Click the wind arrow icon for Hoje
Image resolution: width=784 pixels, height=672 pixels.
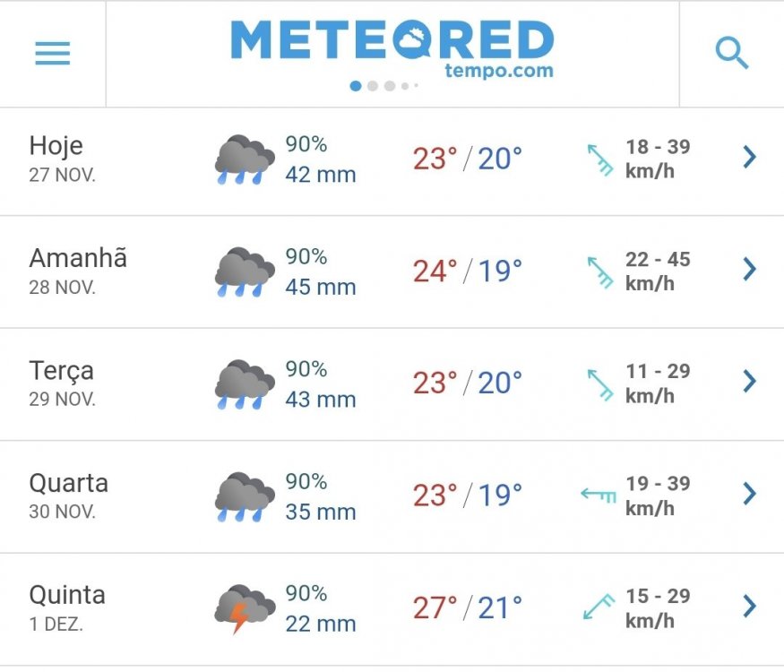(x=600, y=160)
